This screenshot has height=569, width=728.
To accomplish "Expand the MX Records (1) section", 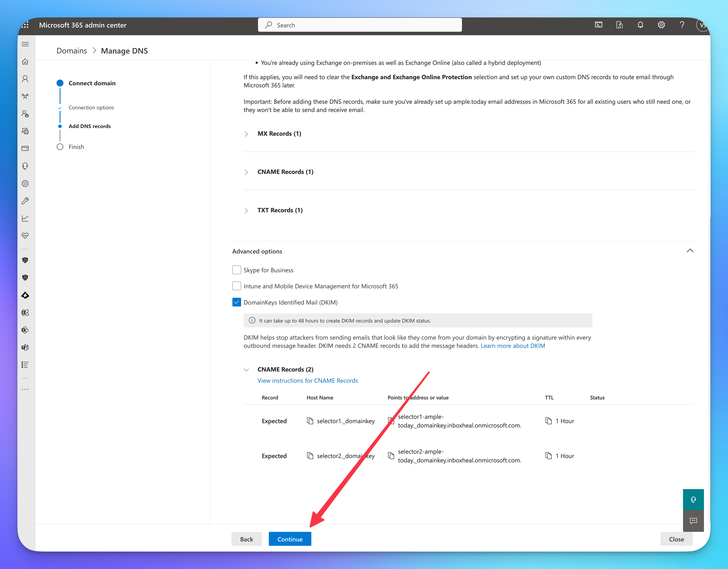I will (246, 134).
